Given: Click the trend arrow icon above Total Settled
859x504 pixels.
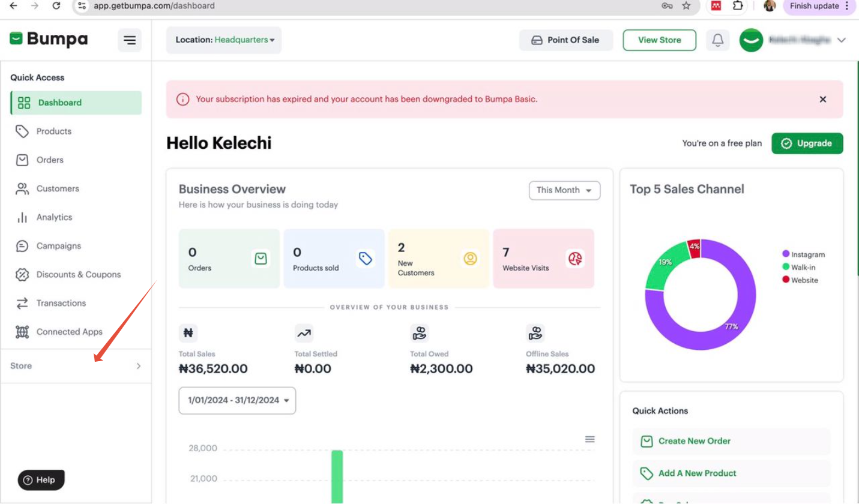Looking at the screenshot, I should pyautogui.click(x=304, y=333).
